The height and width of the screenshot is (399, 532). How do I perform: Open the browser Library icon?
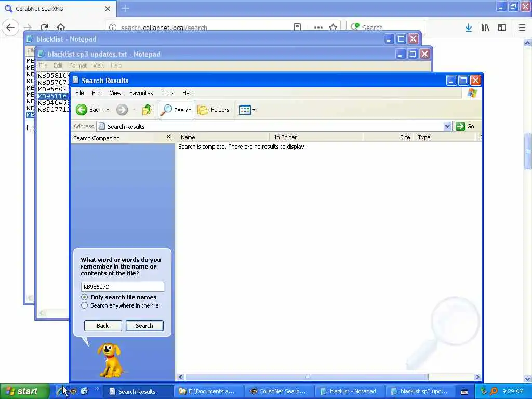[485, 28]
